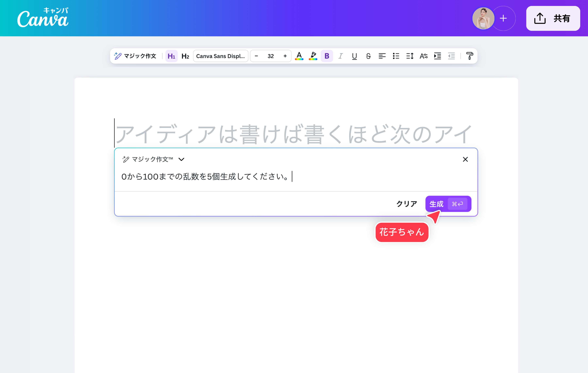Decrease the paragraph indent
This screenshot has height=373, width=588.
click(x=451, y=56)
